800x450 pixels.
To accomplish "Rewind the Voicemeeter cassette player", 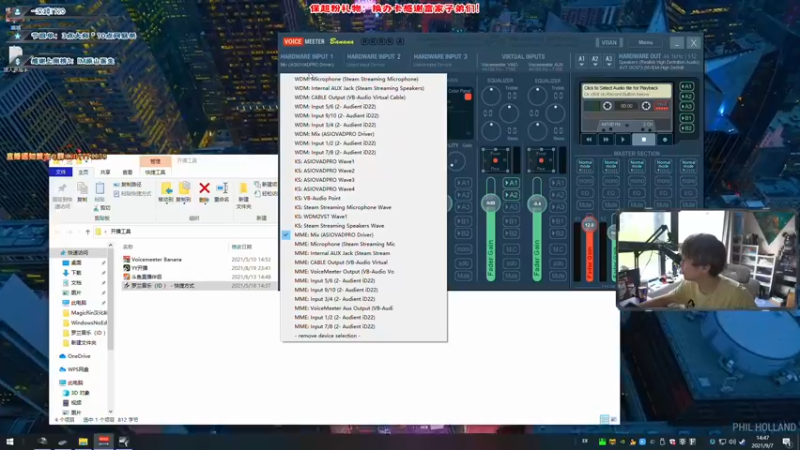I will (589, 139).
